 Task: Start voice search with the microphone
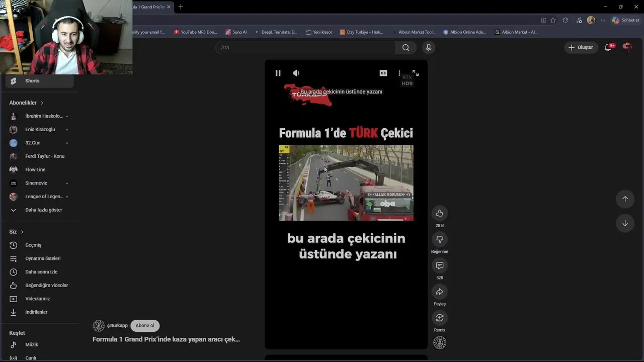coord(429,47)
